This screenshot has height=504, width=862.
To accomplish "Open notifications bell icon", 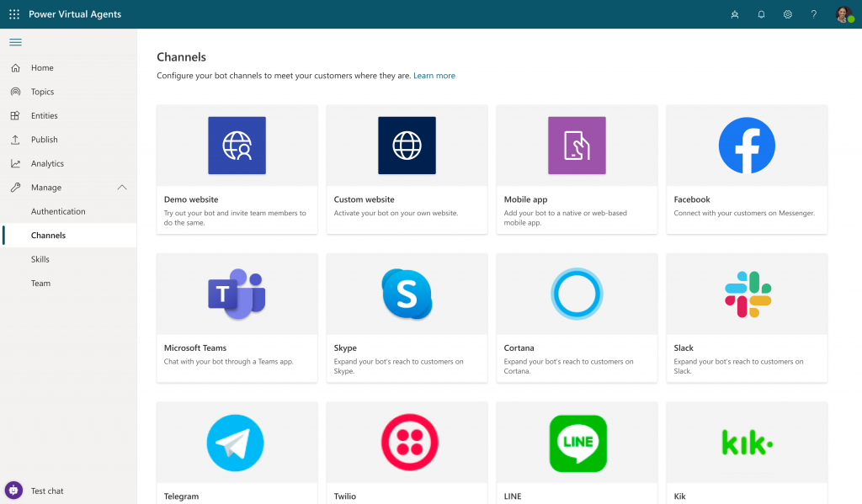I will coord(761,15).
